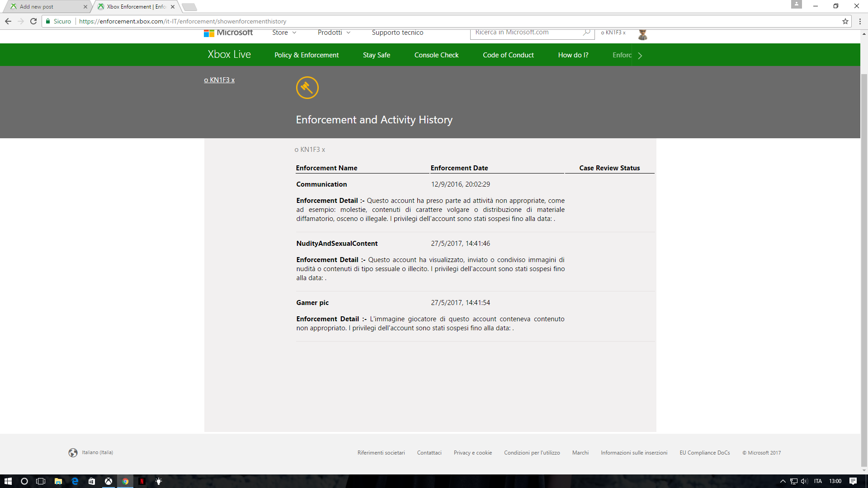The image size is (868, 488).
Task: Open Windows Store from taskbar
Action: coord(92,481)
